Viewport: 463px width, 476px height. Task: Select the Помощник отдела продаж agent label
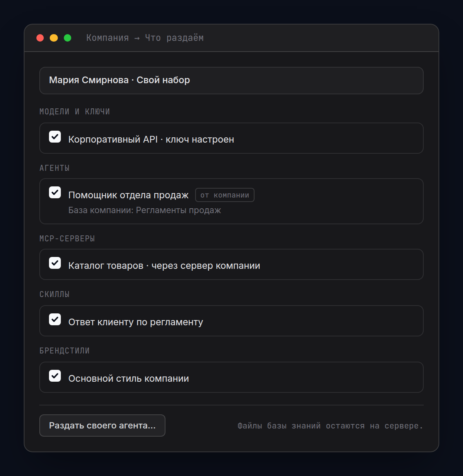click(128, 195)
